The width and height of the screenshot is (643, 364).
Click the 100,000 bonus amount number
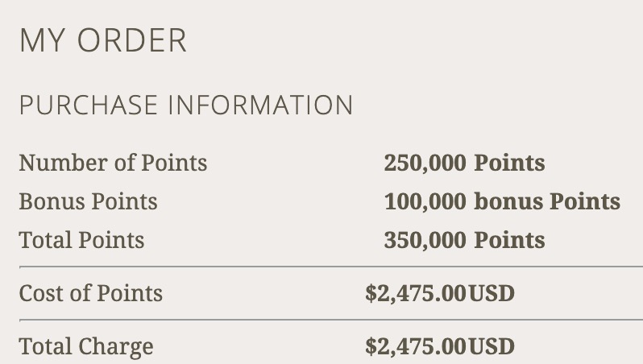(425, 201)
